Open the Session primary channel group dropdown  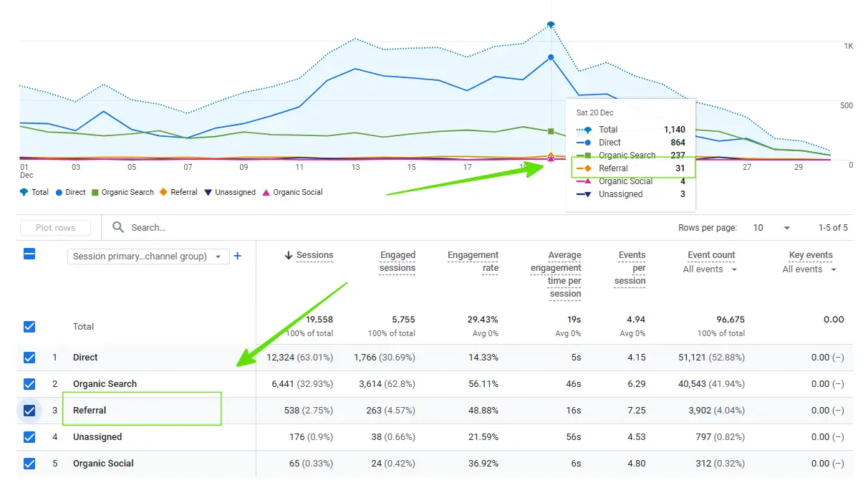click(148, 256)
